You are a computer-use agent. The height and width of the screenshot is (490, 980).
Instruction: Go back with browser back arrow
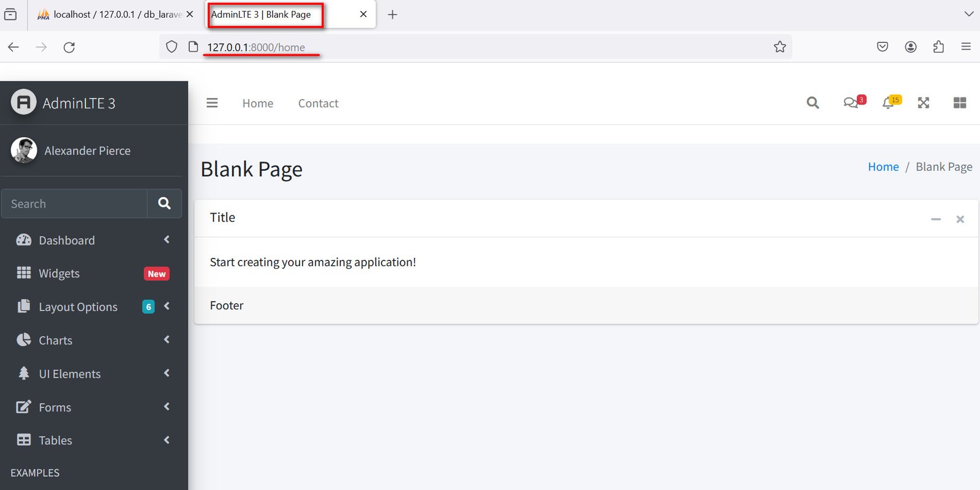(13, 47)
